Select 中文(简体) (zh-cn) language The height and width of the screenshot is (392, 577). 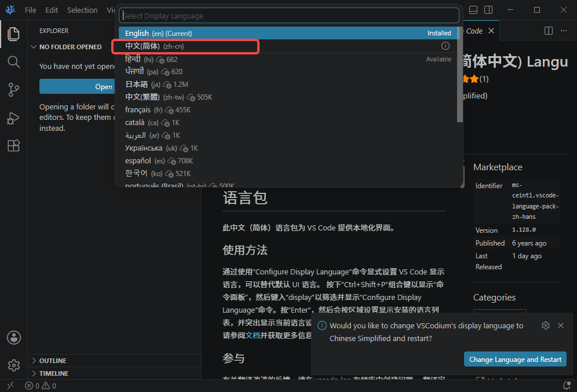coord(288,46)
